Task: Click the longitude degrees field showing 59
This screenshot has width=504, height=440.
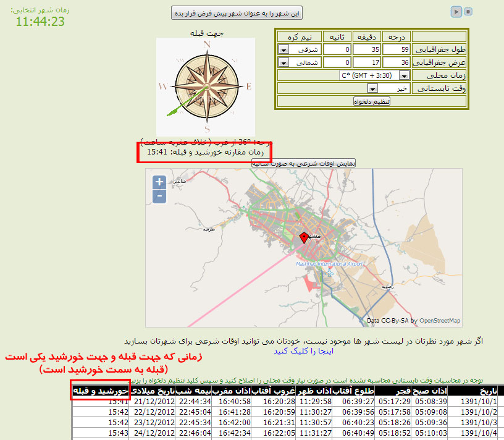Action: [396, 49]
